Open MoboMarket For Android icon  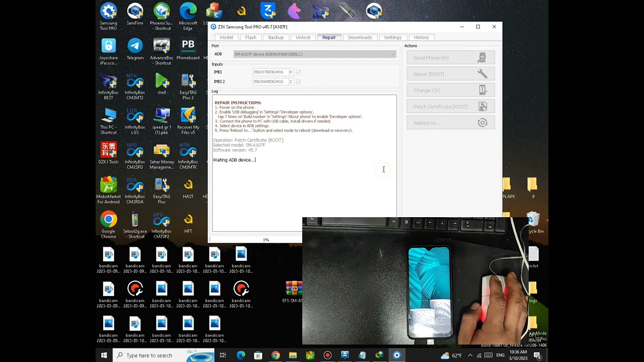click(x=108, y=190)
